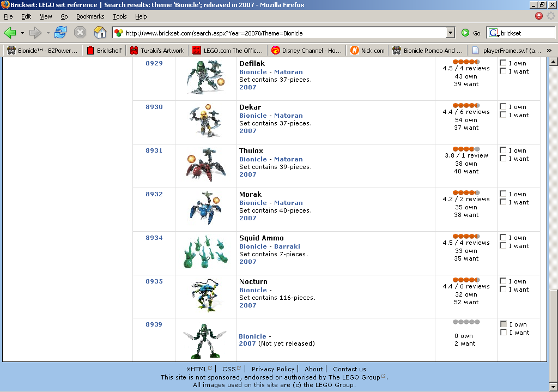Check 'I want' for Thulox set 8931
The width and height of the screenshot is (558, 392).
tap(502, 158)
